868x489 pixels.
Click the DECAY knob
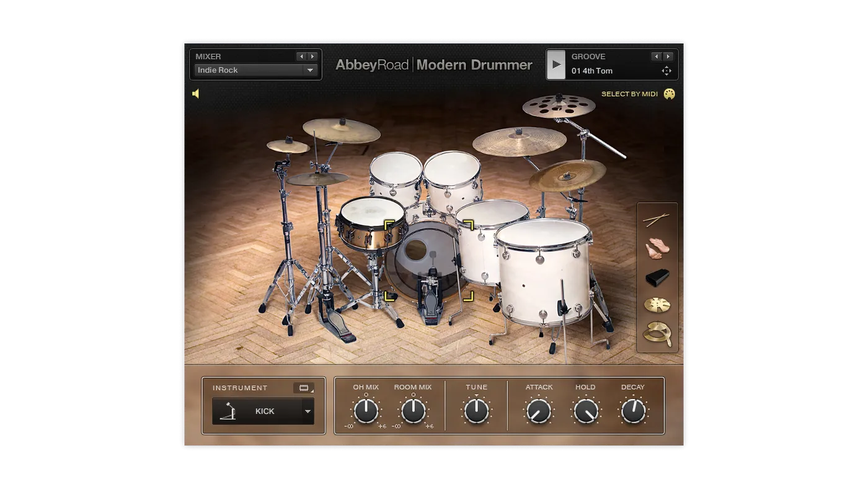pyautogui.click(x=633, y=411)
